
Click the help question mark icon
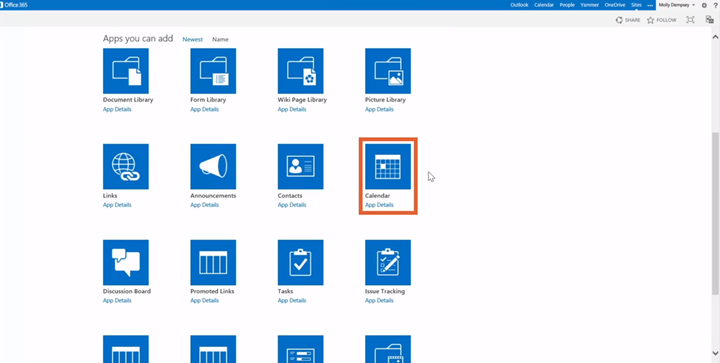coord(715,5)
